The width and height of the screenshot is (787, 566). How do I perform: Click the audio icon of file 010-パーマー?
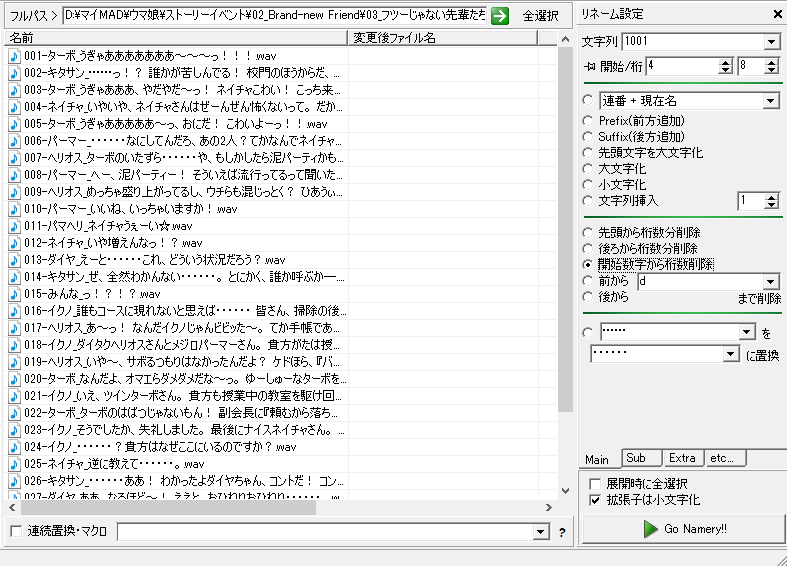point(14,209)
